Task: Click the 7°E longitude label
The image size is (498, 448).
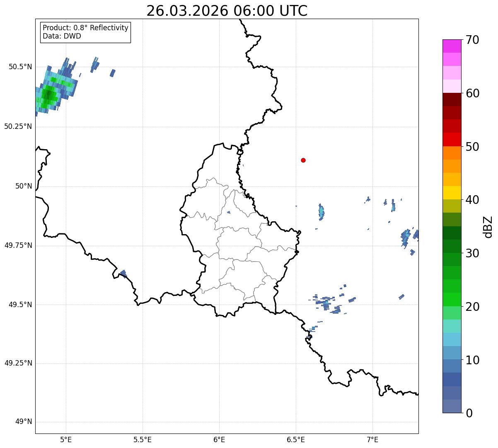Action: (x=372, y=439)
